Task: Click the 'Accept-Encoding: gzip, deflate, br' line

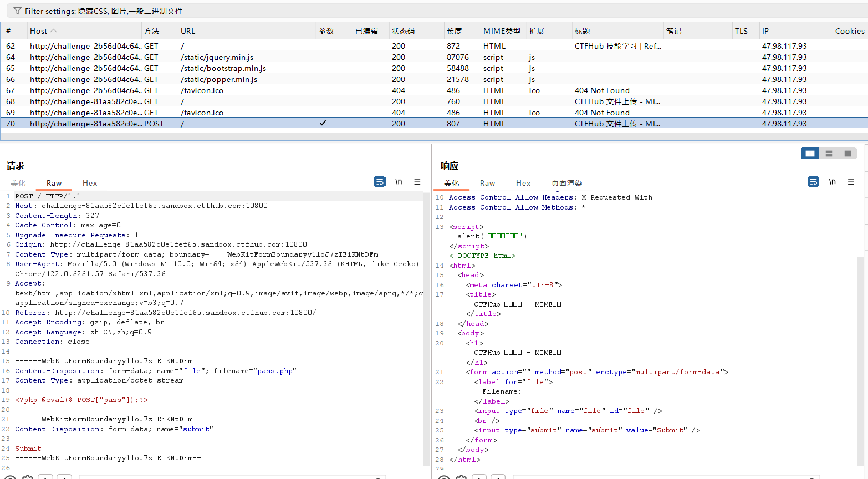Action: (x=90, y=322)
